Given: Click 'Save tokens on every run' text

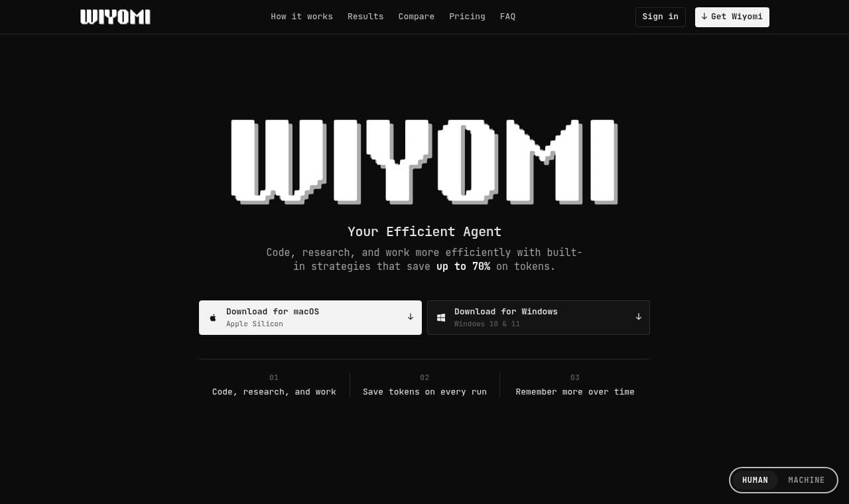Looking at the screenshot, I should [424, 392].
